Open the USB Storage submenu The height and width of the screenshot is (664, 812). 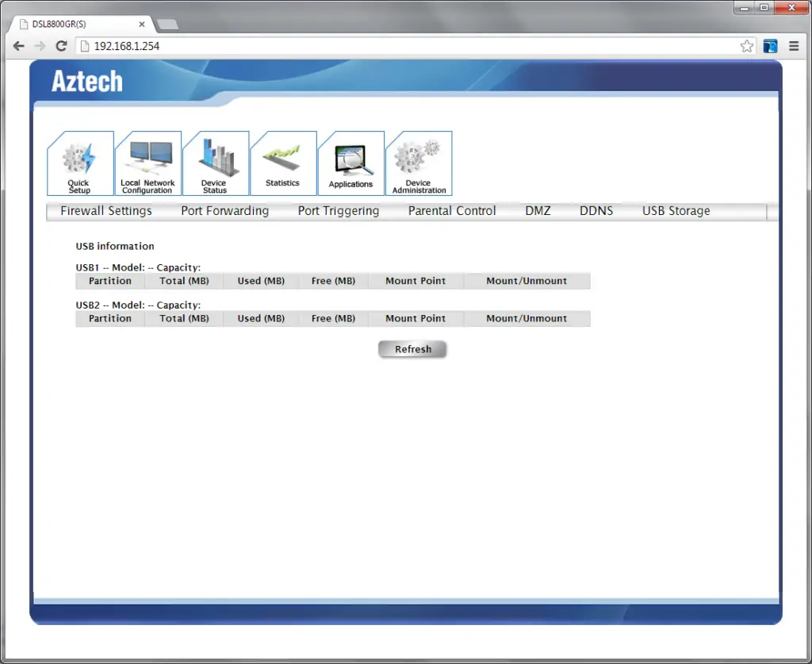pyautogui.click(x=676, y=211)
